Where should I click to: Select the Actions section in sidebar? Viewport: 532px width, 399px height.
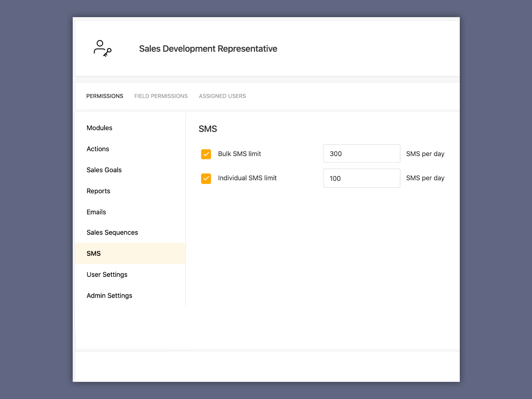pyautogui.click(x=98, y=149)
